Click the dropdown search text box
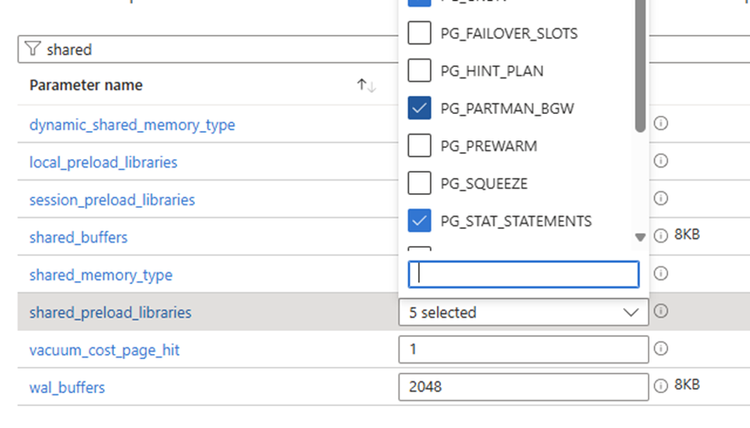 [523, 274]
